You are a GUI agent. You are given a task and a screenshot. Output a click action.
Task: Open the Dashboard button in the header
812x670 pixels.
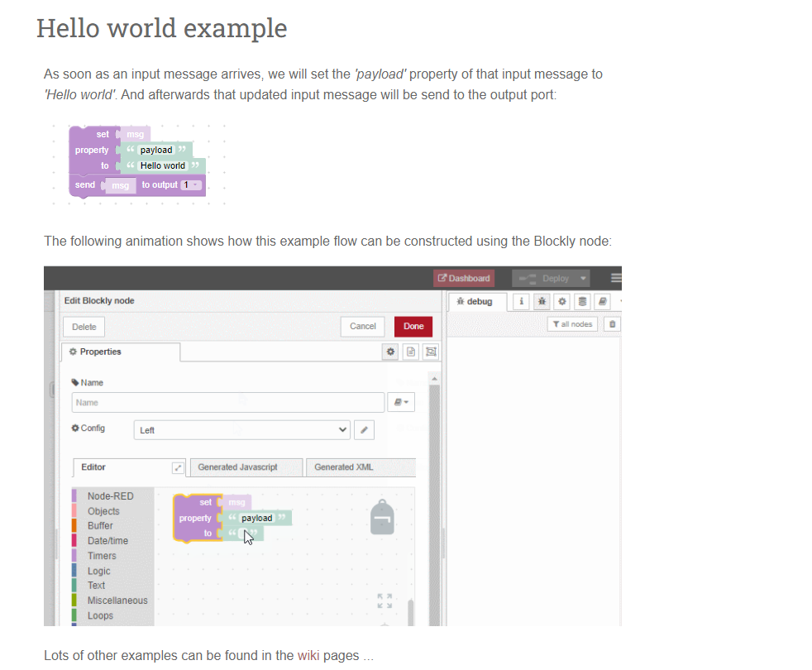(464, 278)
